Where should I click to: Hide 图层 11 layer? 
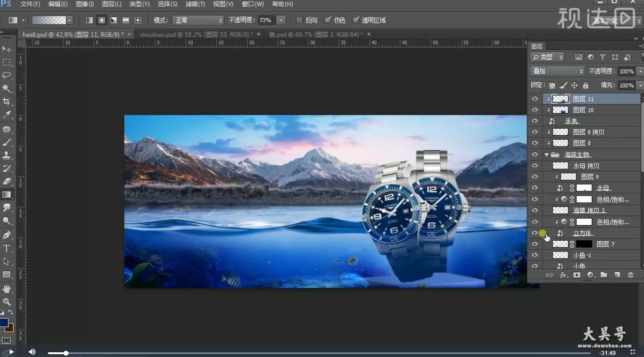point(535,99)
